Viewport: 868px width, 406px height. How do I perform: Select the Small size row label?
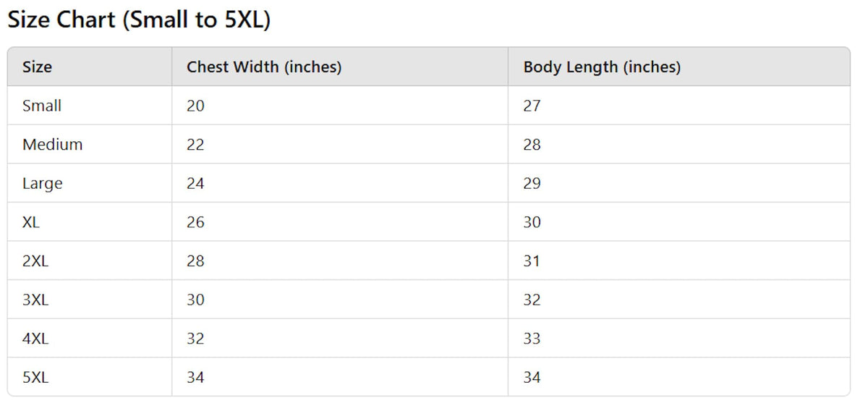(x=42, y=106)
